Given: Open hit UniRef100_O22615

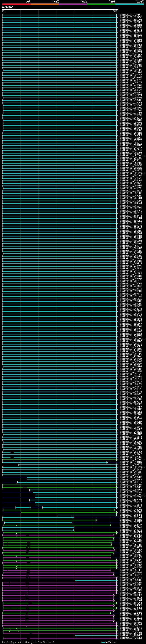Looking at the screenshot, I should click(x=131, y=75).
